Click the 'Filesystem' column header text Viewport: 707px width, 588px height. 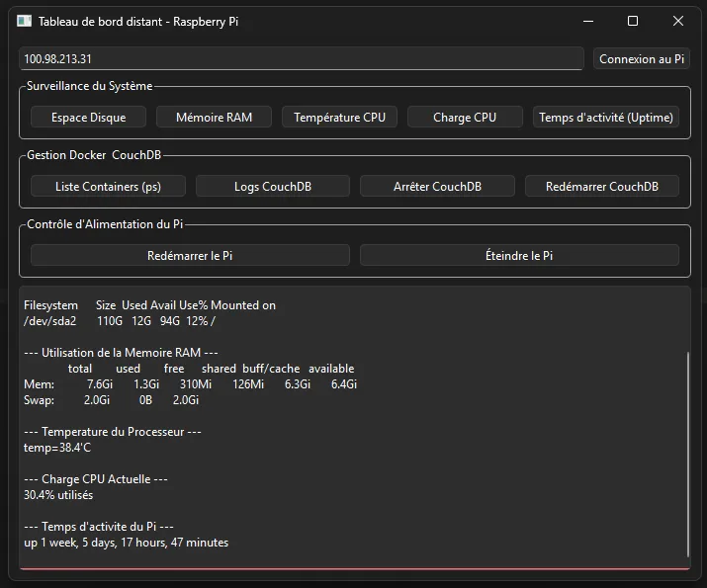point(50,305)
